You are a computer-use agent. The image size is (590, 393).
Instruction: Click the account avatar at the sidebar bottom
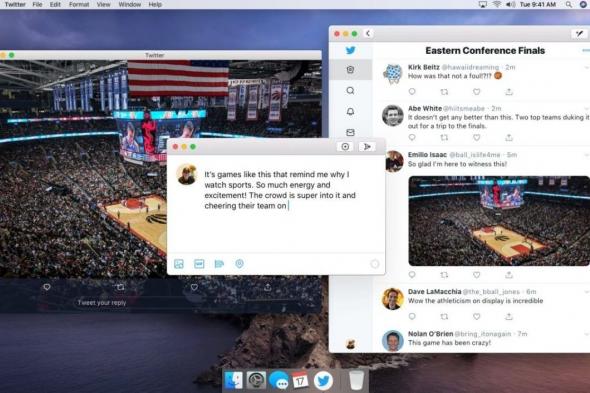350,344
